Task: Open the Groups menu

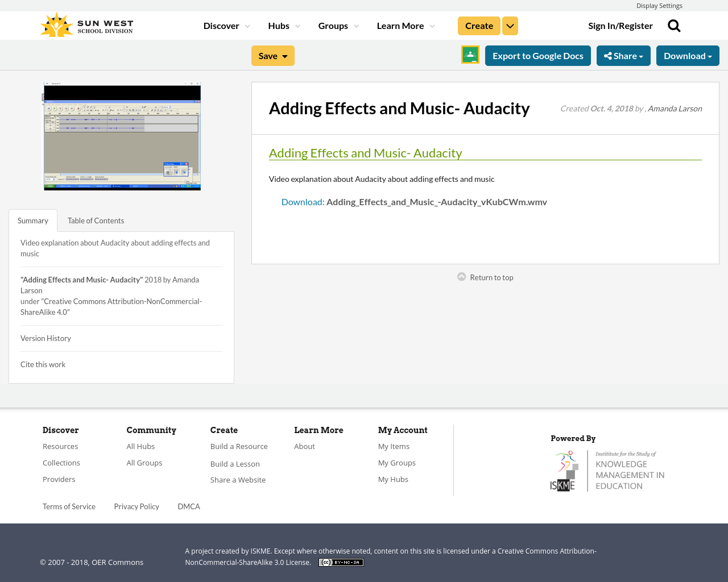Action: [x=338, y=25]
